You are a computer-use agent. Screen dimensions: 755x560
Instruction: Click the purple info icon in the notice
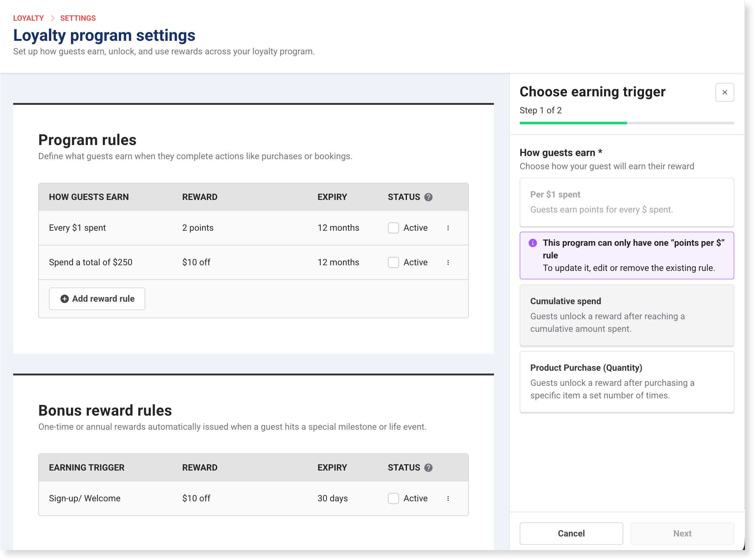(533, 243)
